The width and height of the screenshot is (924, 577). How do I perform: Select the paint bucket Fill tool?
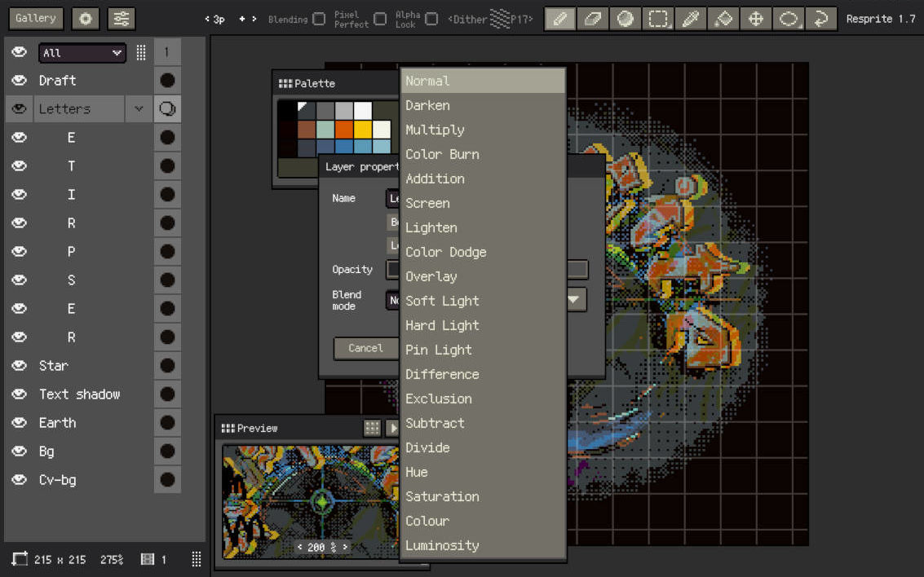click(x=723, y=19)
